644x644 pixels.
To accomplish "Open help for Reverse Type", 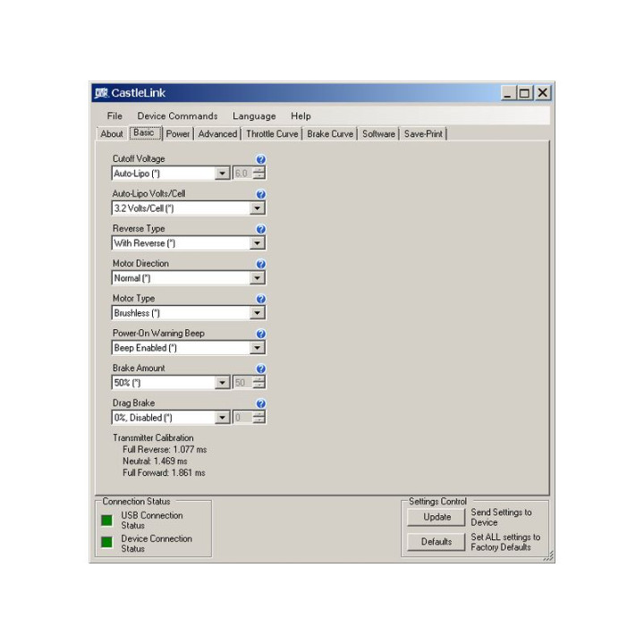I will click(x=260, y=229).
